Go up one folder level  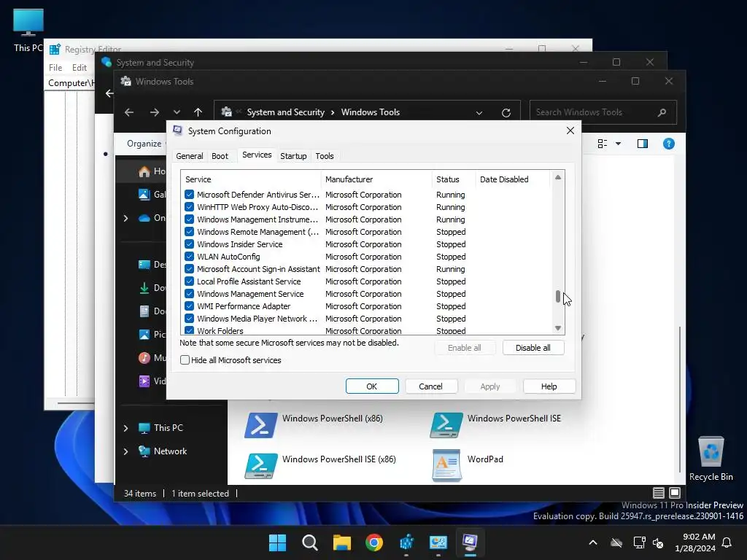coord(198,112)
